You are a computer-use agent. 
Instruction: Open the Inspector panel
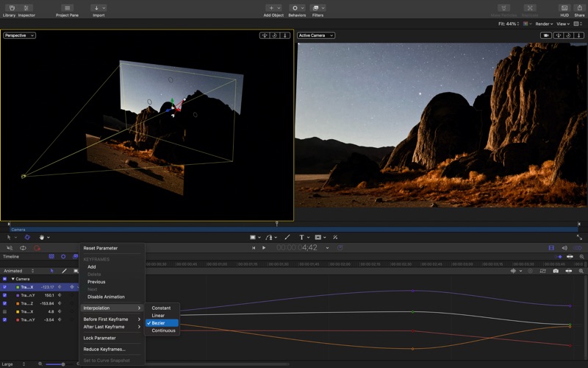(26, 8)
